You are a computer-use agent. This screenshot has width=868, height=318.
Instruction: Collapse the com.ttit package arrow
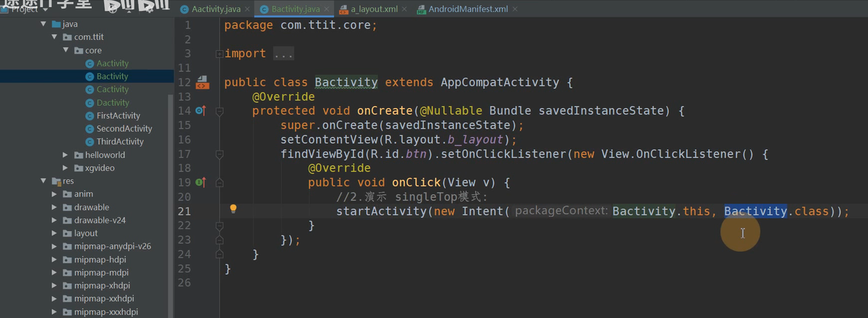point(55,37)
